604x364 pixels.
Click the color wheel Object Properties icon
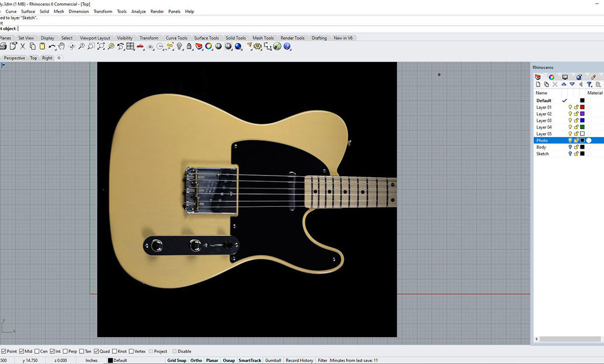[209, 46]
